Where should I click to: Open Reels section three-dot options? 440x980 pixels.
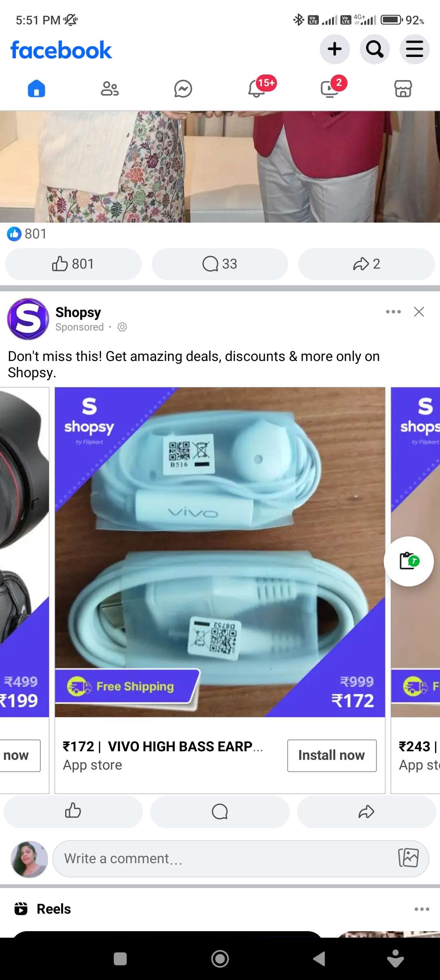tap(422, 909)
